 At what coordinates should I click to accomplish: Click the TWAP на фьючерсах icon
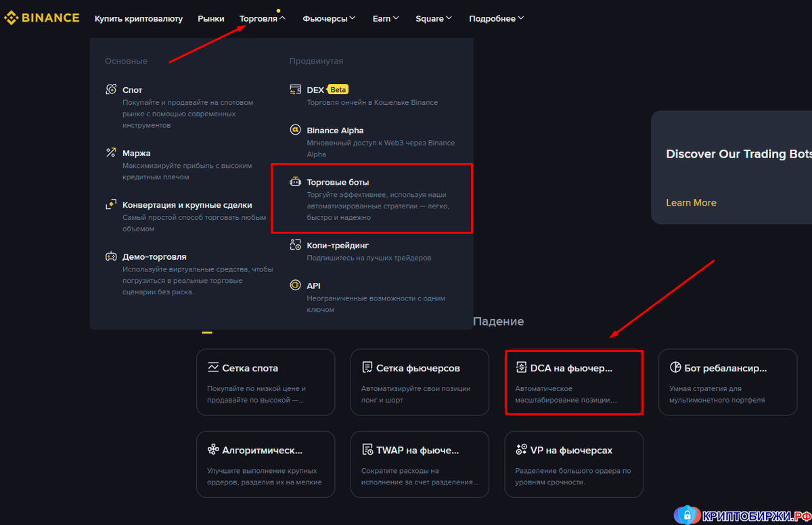click(x=367, y=449)
